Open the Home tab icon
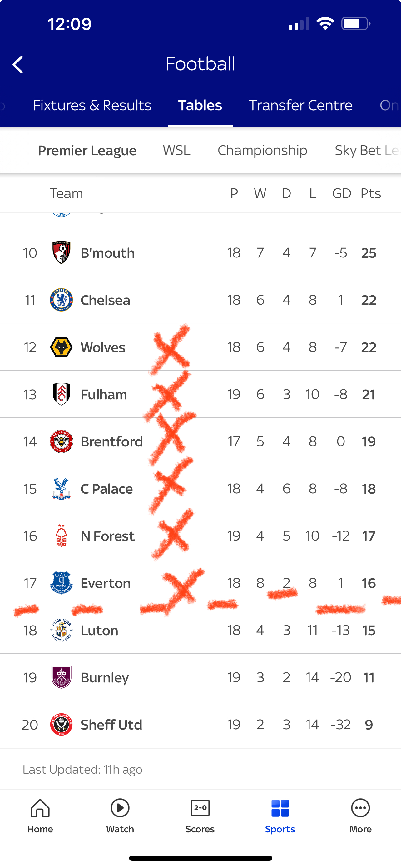401x868 pixels. (40, 809)
